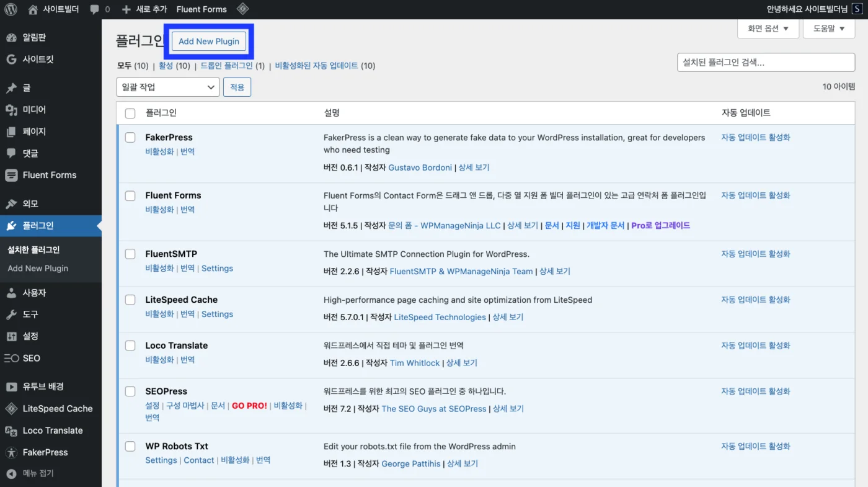
Task: Check the WP Robots Txt row checkbox
Action: point(130,446)
